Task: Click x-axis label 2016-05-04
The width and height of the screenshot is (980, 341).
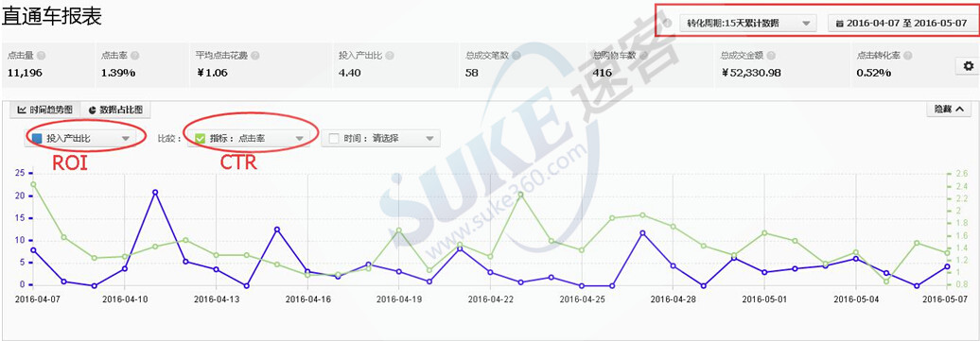Action: (x=856, y=299)
